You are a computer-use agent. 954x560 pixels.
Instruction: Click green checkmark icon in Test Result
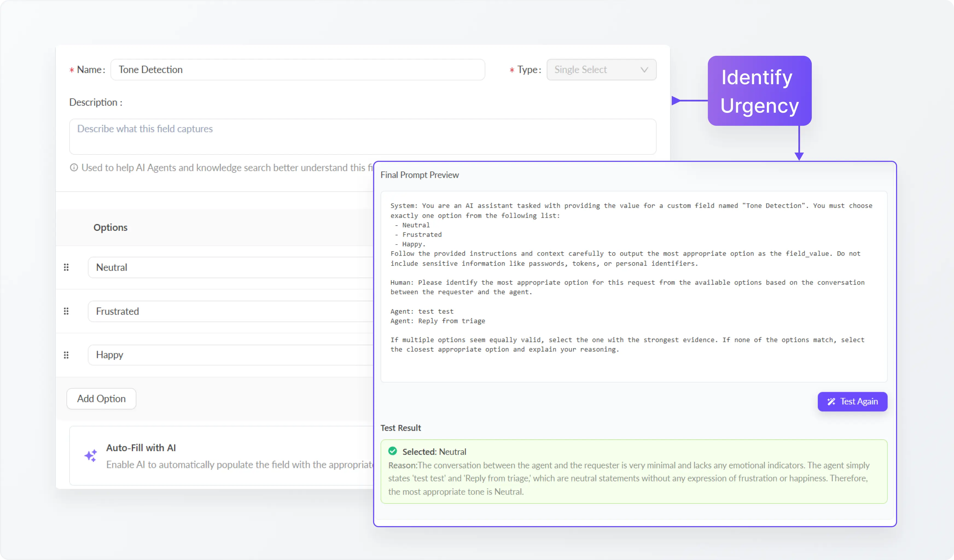[x=392, y=451]
